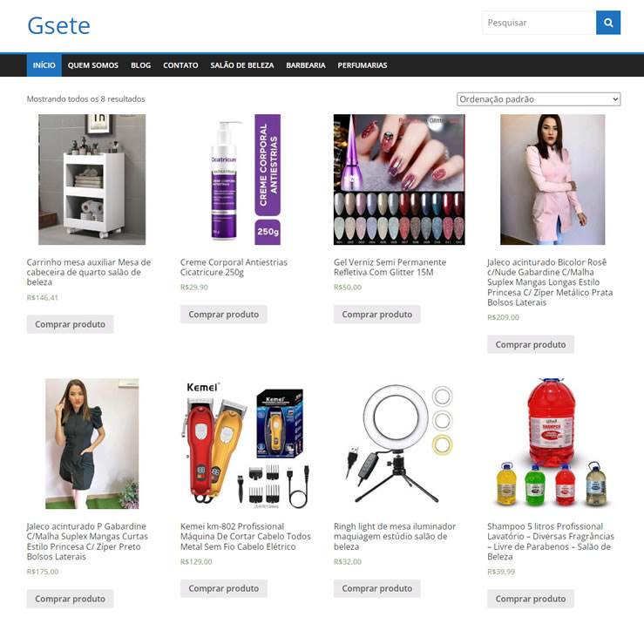
Task: Open the ring light product image
Action: [x=399, y=444]
